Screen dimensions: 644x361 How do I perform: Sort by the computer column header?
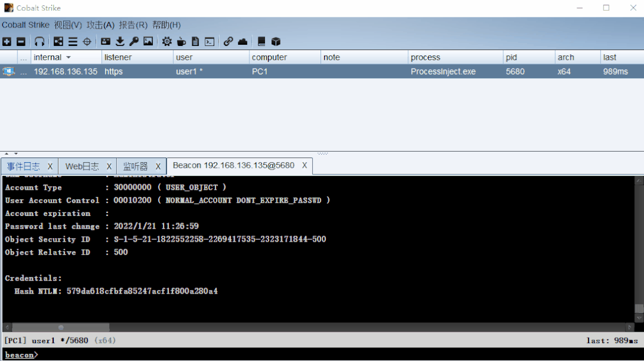click(x=285, y=57)
